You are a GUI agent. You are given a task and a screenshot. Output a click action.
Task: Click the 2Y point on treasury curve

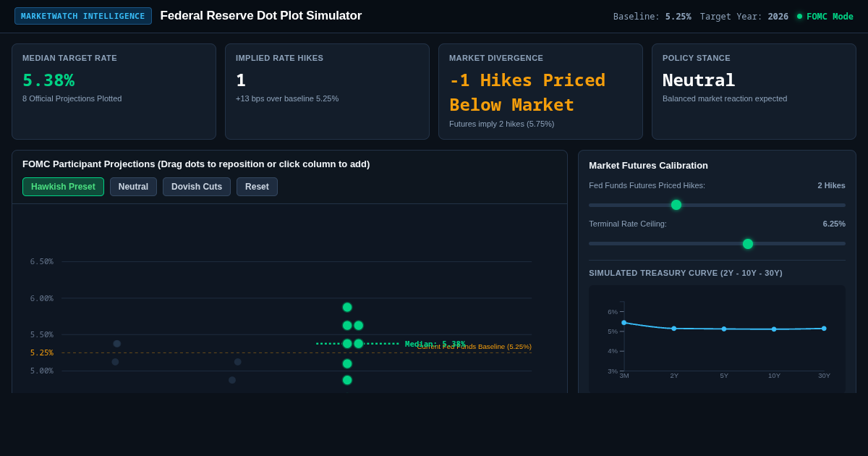pyautogui.click(x=674, y=329)
